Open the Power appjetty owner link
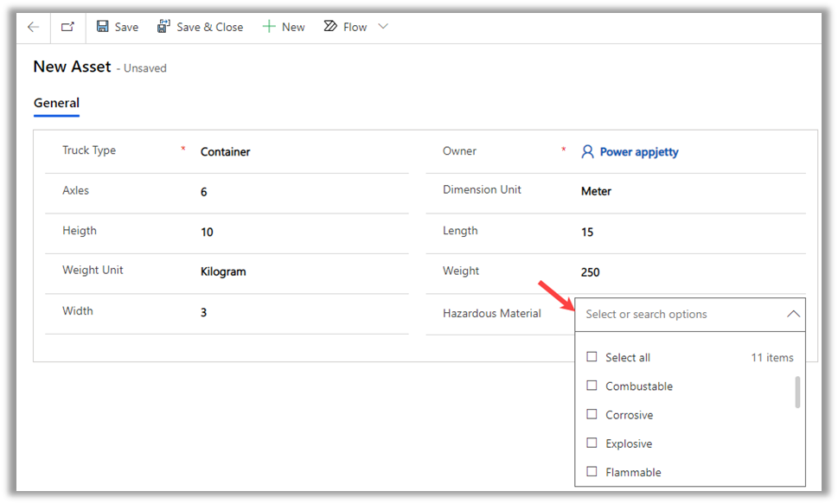 639,152
